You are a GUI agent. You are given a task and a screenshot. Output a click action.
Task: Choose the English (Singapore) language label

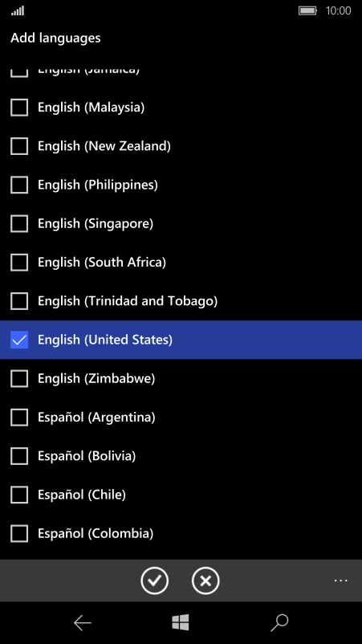(x=96, y=223)
